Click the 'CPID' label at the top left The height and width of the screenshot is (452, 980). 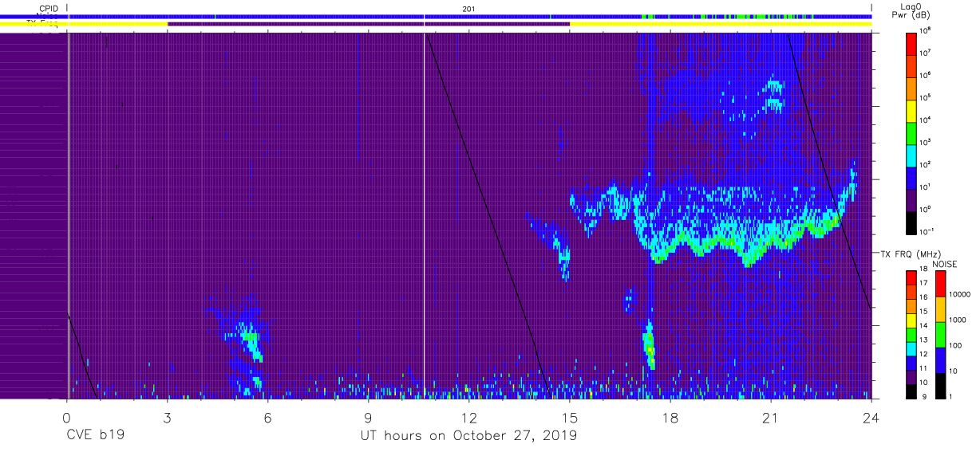(x=47, y=9)
